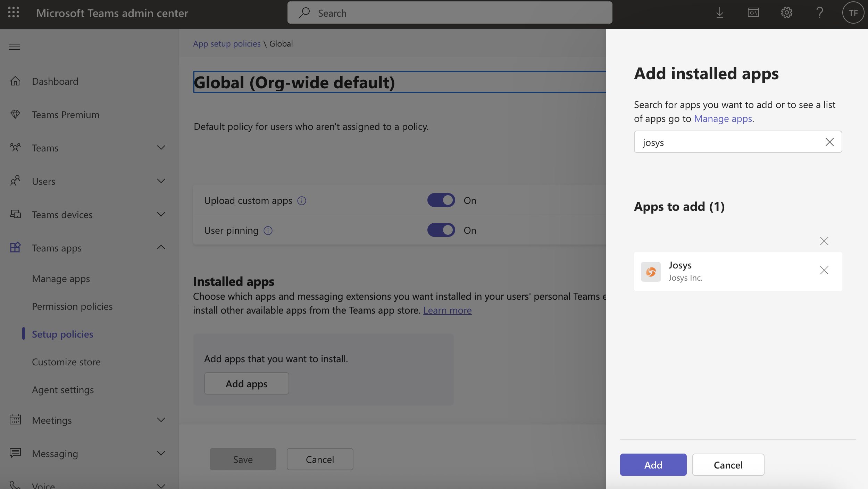Viewport: 868px width, 489px height.
Task: Turn off Upload custom apps toggle
Action: pyautogui.click(x=441, y=200)
